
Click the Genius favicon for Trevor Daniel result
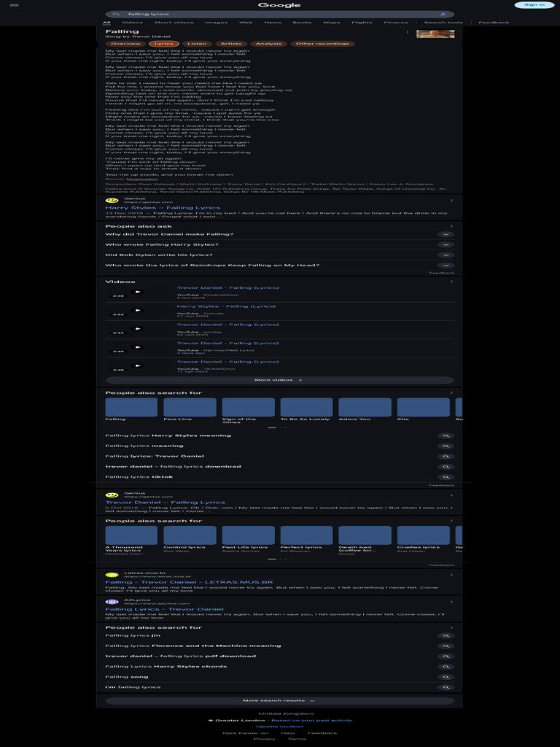112,495
